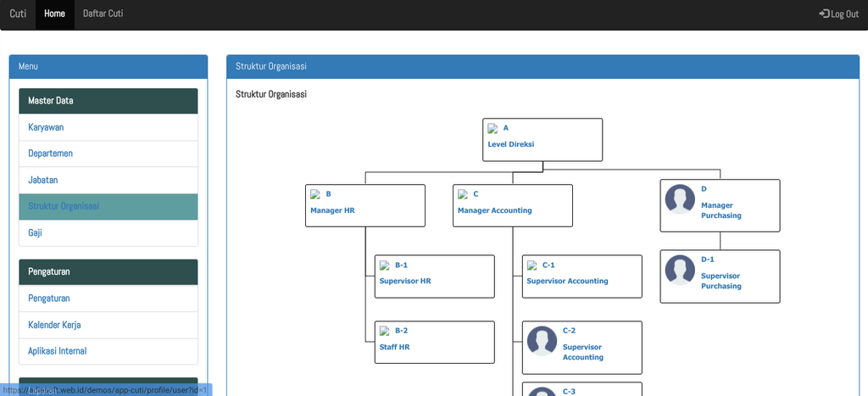
Task: Open the Aplikasi Internal link
Action: tap(57, 351)
